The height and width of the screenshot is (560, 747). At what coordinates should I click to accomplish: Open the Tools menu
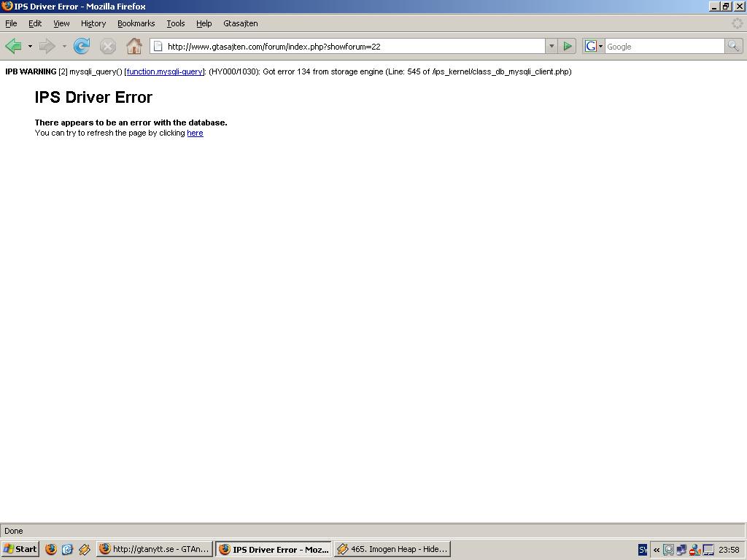[175, 23]
